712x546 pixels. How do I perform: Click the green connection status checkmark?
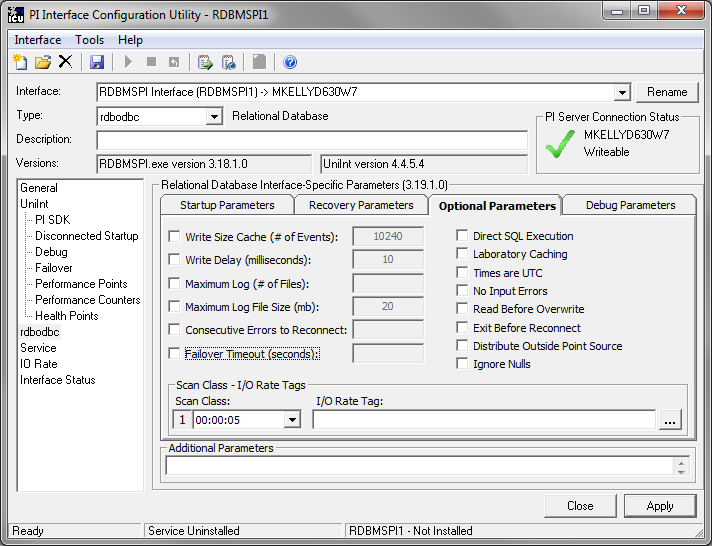point(560,144)
